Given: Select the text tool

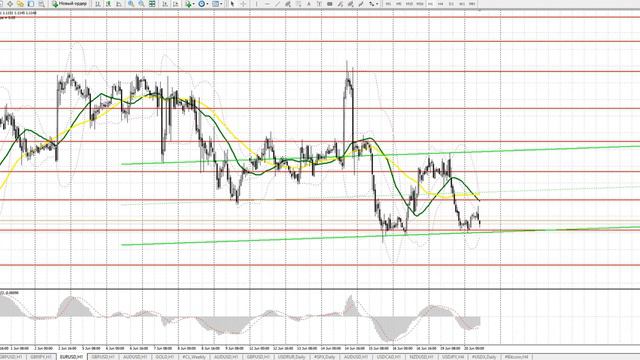Looking at the screenshot, I should pyautogui.click(x=309, y=4).
